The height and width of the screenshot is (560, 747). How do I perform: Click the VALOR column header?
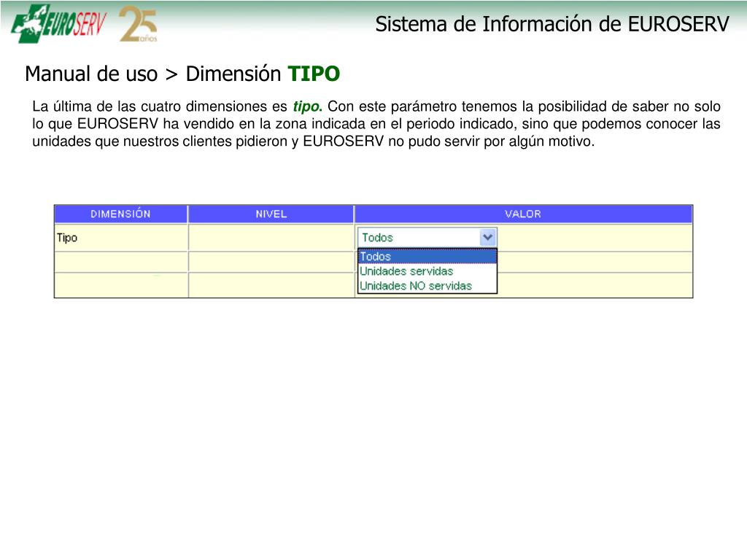point(523,214)
